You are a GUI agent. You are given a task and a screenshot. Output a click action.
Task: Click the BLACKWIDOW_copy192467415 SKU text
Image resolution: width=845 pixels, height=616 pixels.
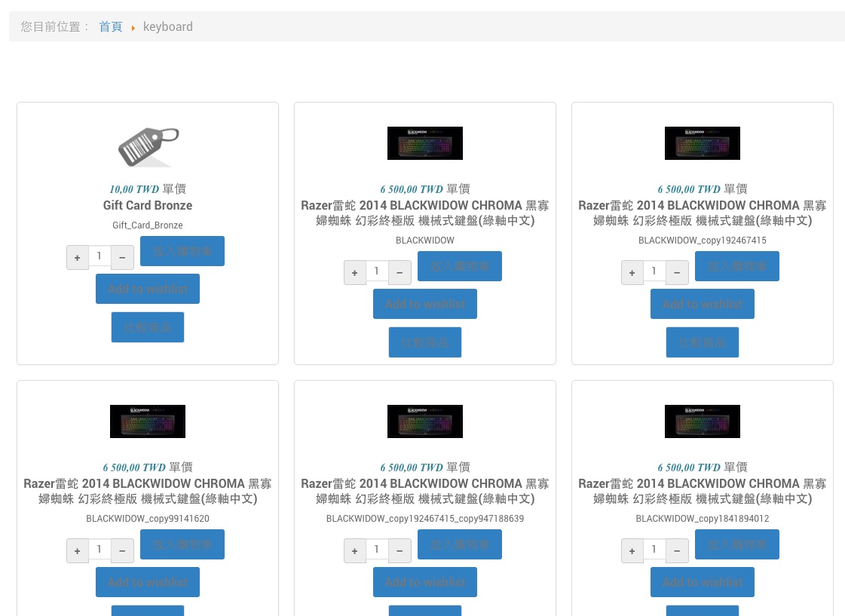[703, 241]
